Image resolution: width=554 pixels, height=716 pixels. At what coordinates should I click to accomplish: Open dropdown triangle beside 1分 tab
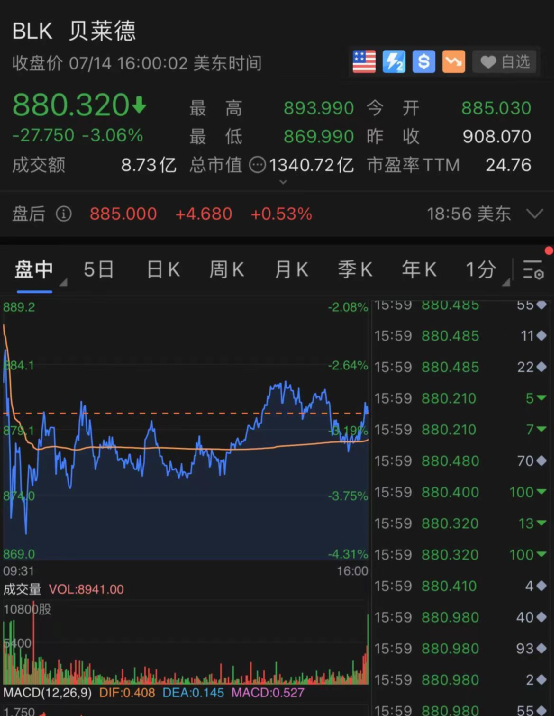[506, 282]
